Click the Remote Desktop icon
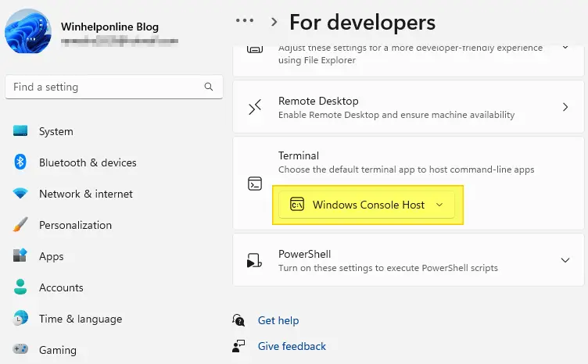This screenshot has height=364, width=588. [255, 107]
